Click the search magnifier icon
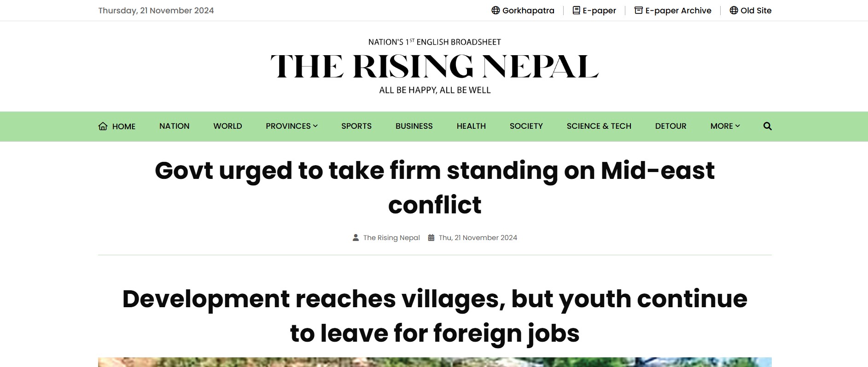 (767, 126)
